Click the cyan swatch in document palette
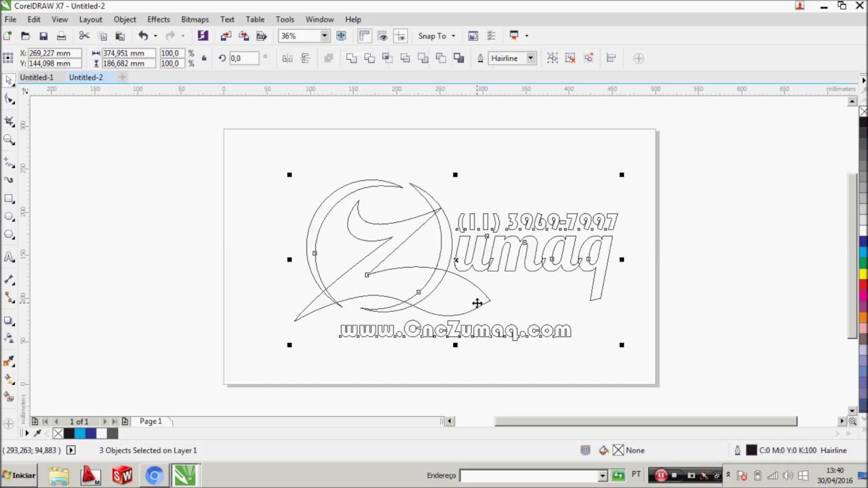The width and height of the screenshot is (868, 488). 80,433
